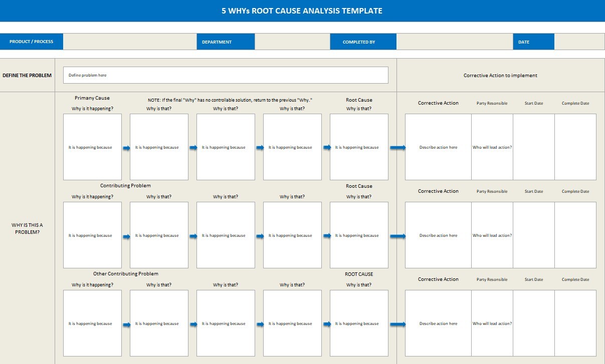
Task: Click the 'Corrective Action to implement' header cell
Action: [500, 76]
